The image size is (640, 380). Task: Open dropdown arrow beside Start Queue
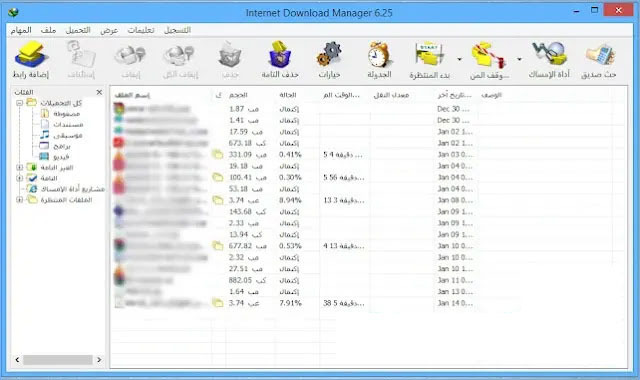pyautogui.click(x=459, y=60)
